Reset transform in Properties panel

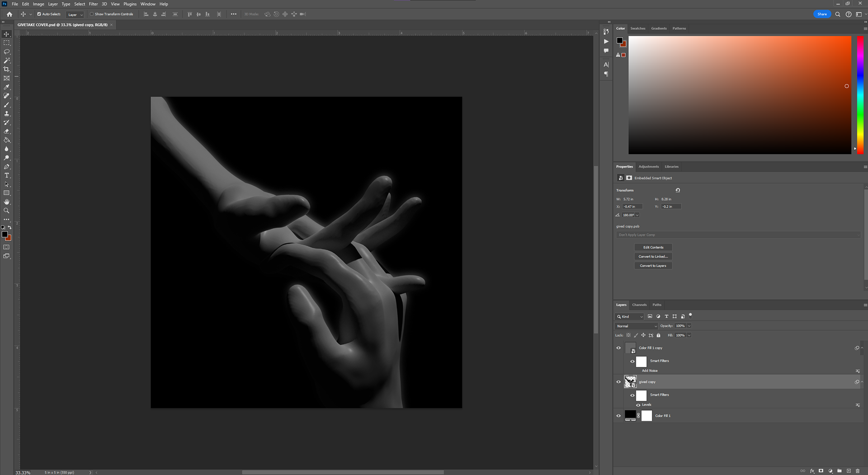coord(678,190)
